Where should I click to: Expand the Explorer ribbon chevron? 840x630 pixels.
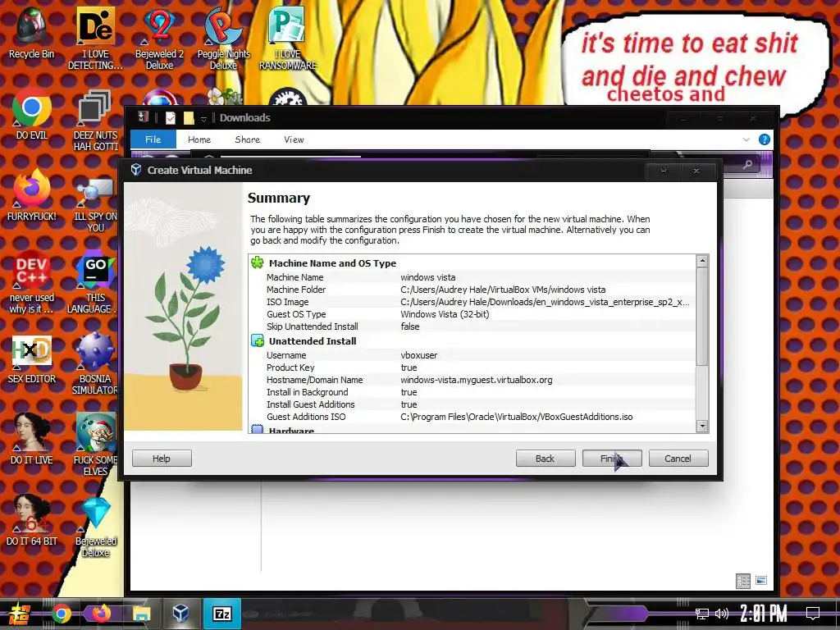click(x=746, y=139)
